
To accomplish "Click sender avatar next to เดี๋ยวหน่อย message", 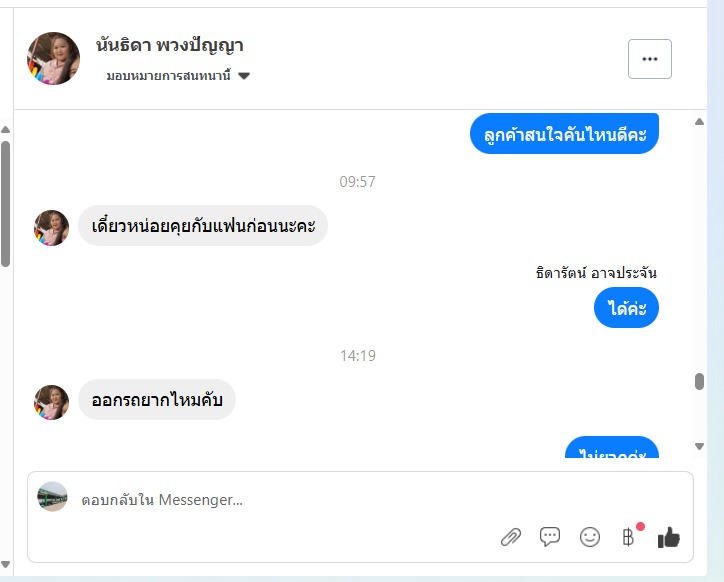I will [x=51, y=228].
